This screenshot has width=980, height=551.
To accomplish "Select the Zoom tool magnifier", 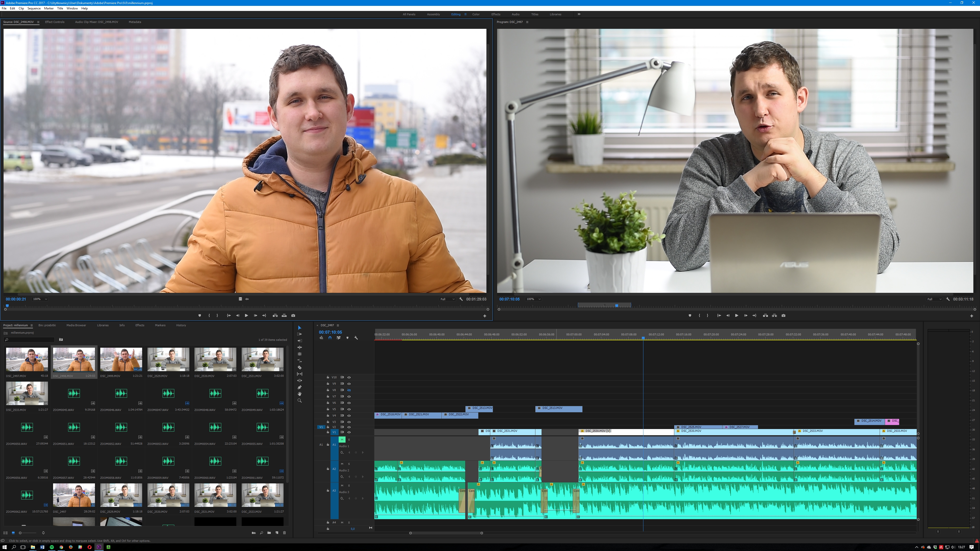I will 299,400.
